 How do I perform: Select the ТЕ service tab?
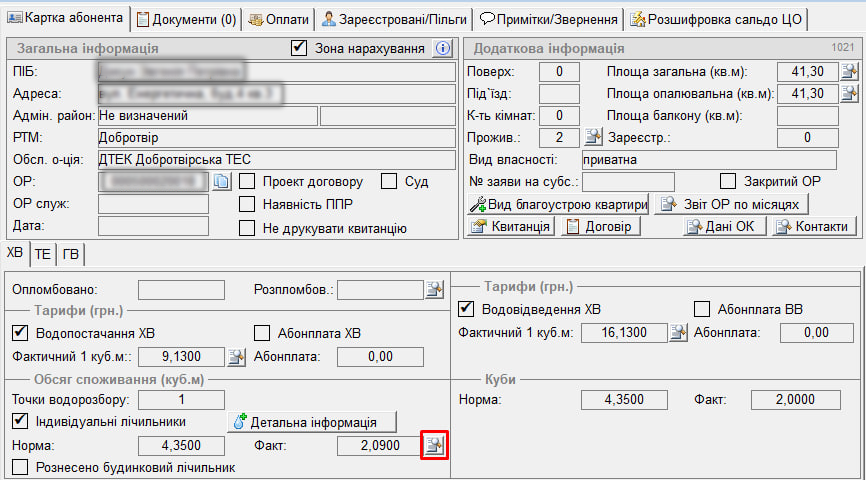[x=43, y=253]
